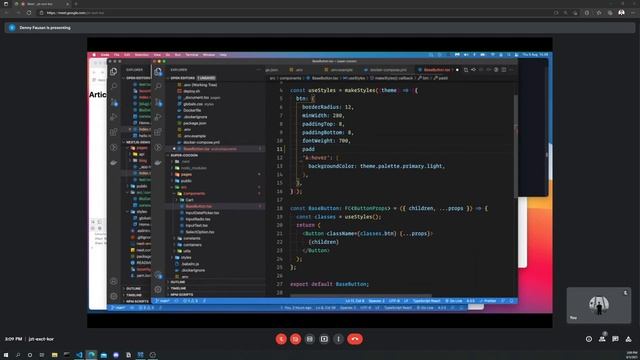This screenshot has height=360, width=640.
Task: Open docker-compose.yml in Open Editors list
Action: 201,142
